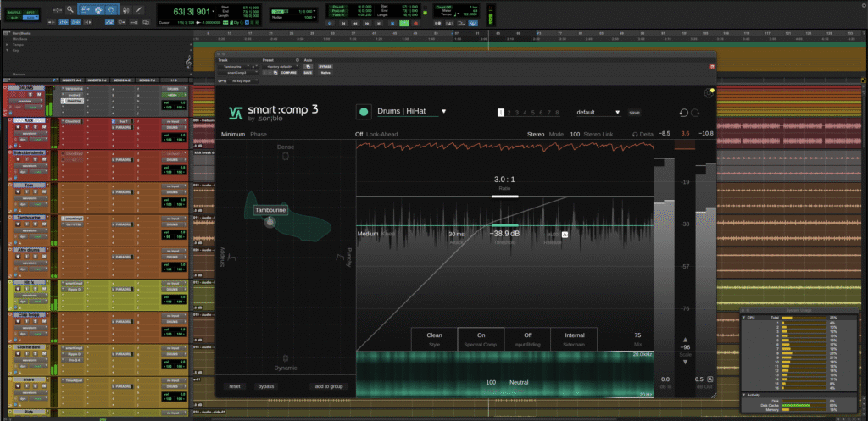Select the Scrubber speaker tool
Viewport: 868px width, 421px height.
(125, 10)
